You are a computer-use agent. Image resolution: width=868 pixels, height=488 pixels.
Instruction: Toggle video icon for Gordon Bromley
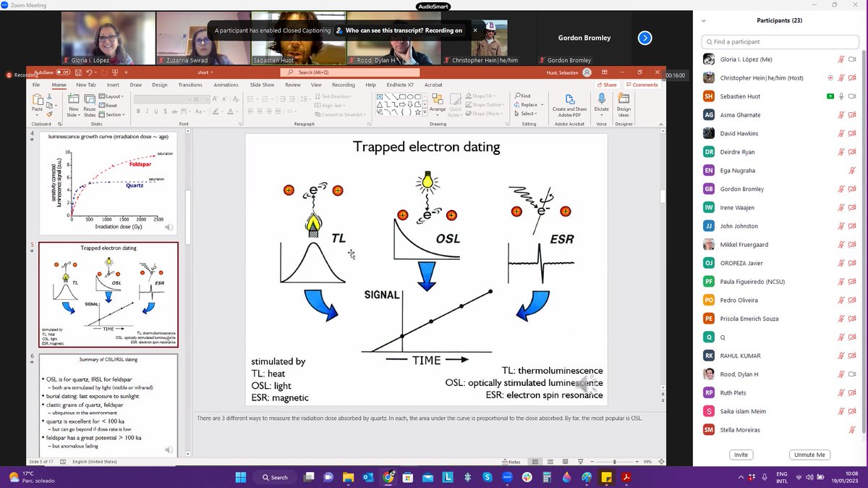coord(852,189)
